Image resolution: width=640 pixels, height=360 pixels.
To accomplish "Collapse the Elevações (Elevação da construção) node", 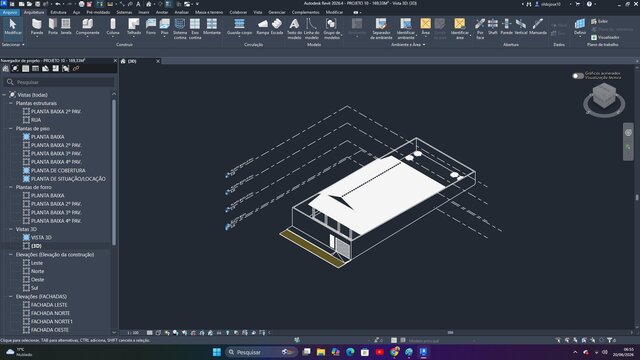I will tap(11, 255).
